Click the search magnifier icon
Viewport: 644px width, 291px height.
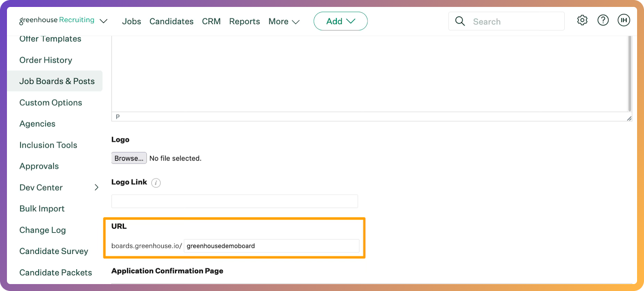click(460, 21)
